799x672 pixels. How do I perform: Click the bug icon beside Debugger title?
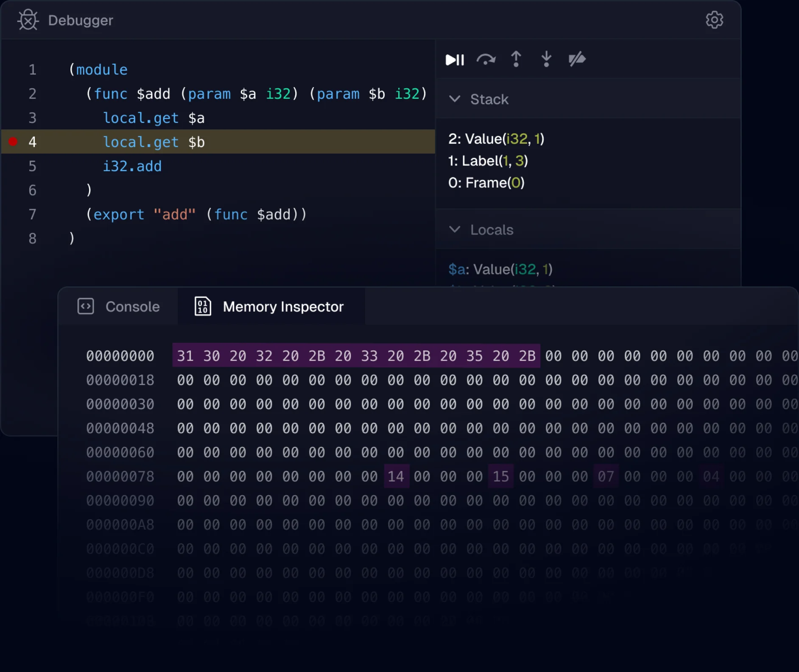point(28,20)
